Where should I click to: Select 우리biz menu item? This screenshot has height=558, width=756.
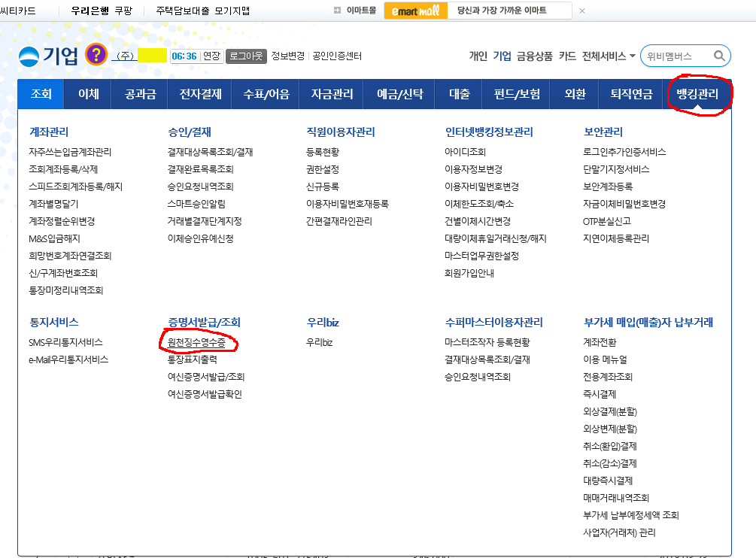pos(319,343)
